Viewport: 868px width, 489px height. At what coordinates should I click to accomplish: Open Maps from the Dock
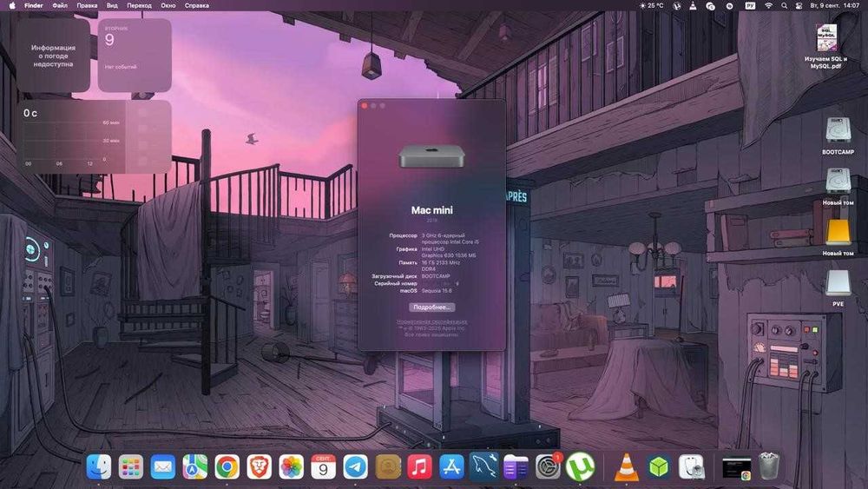[x=194, y=466]
